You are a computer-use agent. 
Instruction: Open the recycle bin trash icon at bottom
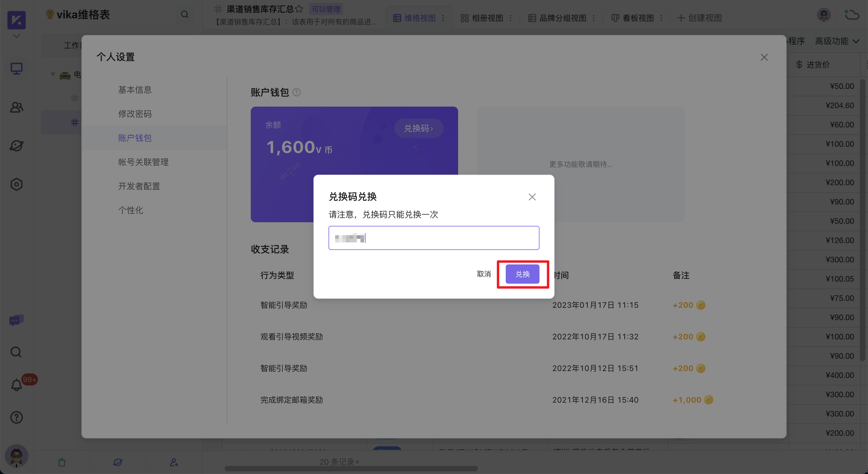click(x=62, y=462)
